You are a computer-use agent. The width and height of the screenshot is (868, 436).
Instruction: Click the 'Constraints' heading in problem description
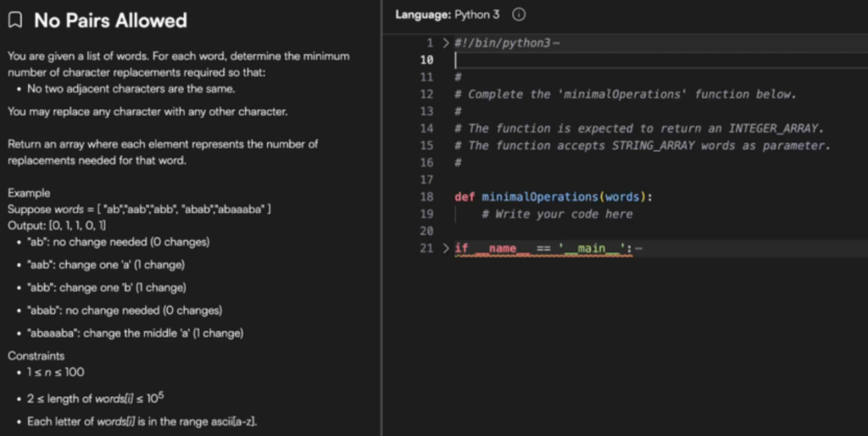[36, 355]
